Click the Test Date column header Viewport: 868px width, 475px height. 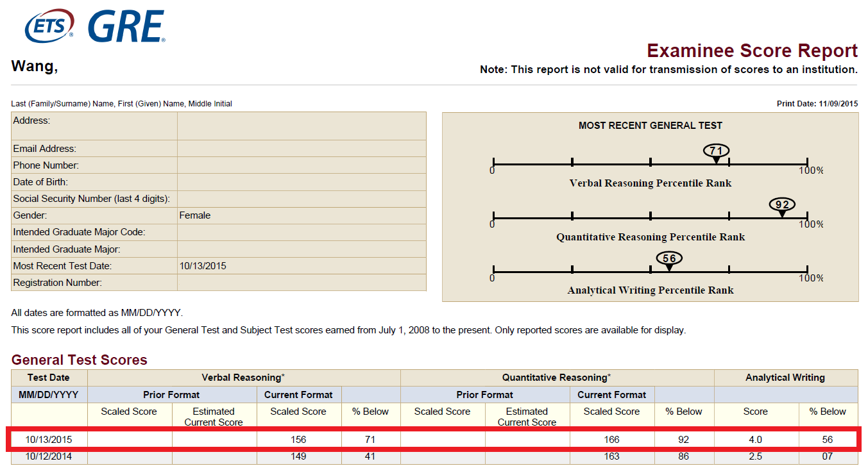(x=49, y=378)
